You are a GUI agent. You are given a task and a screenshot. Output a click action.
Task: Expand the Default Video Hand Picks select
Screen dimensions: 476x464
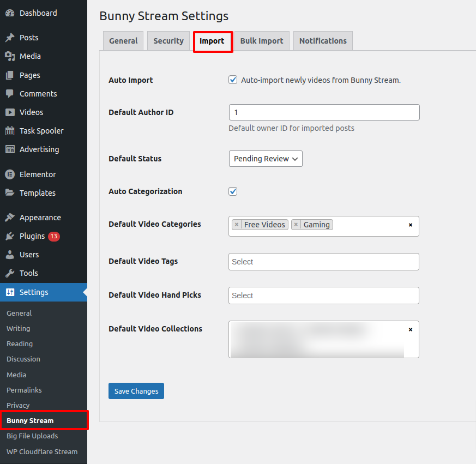pos(323,296)
